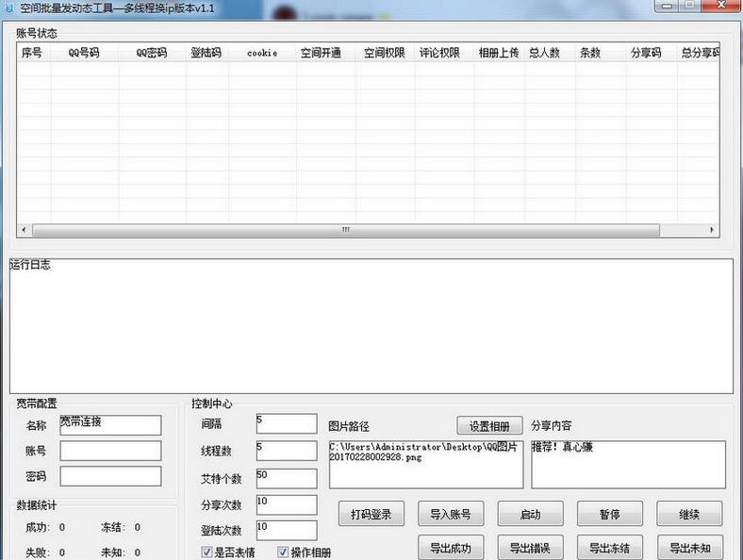Click the horizontal scrollbar thumb
743x560 pixels.
click(345, 230)
